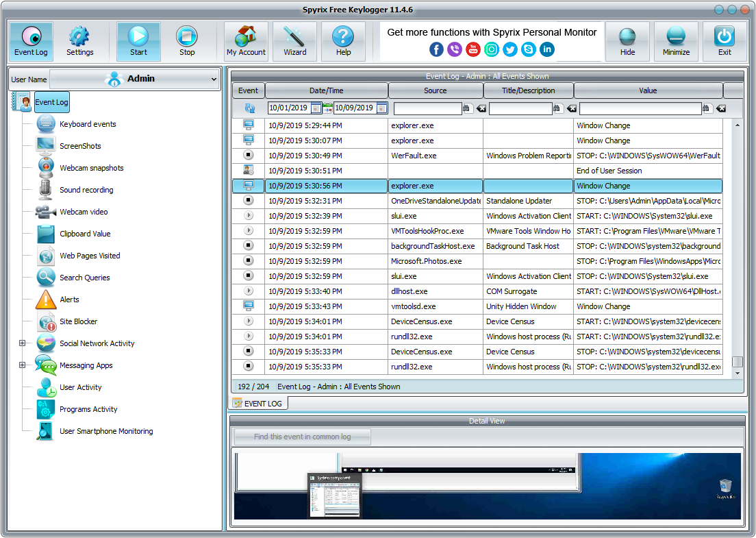Open the Instagram icon link

(491, 49)
